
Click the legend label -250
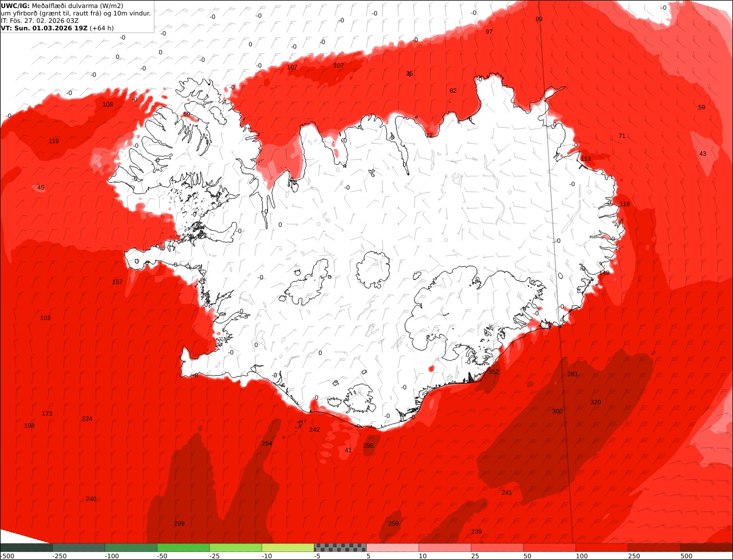59,556
